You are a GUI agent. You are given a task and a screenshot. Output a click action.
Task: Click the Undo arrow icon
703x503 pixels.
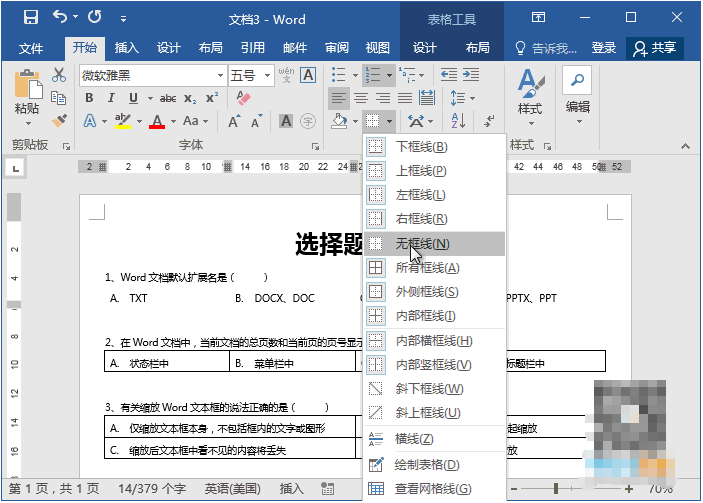point(61,17)
